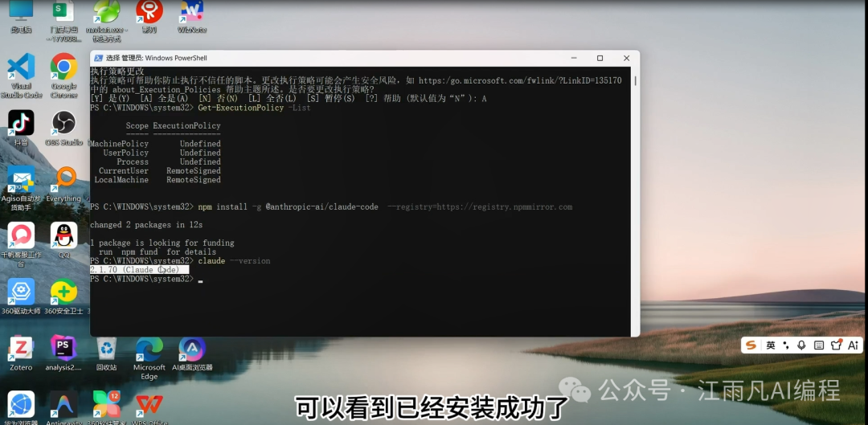Click the microphone voice input on IME bar
Screen dimensions: 868x425
(801, 345)
